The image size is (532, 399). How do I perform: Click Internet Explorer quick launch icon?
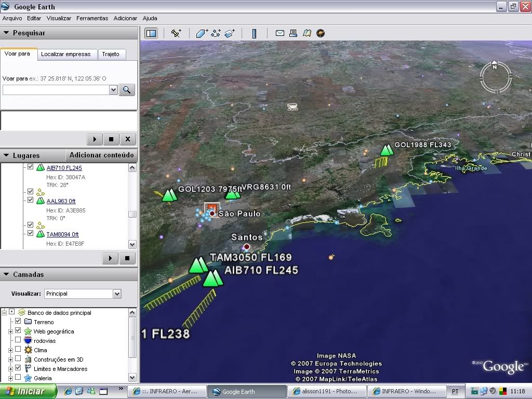tap(68, 391)
